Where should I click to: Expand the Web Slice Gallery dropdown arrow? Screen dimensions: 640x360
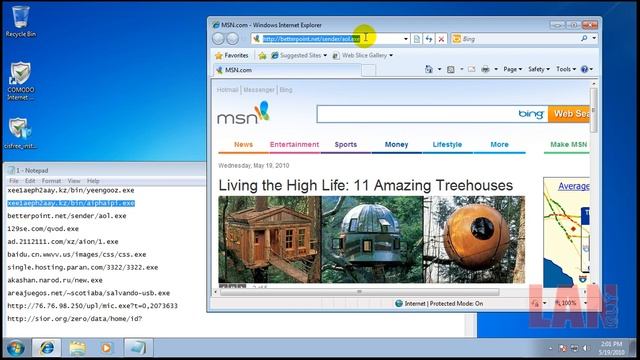click(x=391, y=55)
